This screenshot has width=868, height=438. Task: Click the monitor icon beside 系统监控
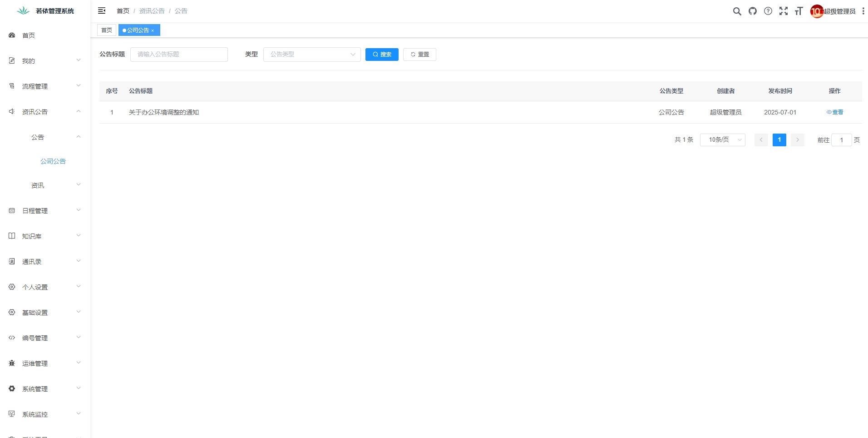12,414
